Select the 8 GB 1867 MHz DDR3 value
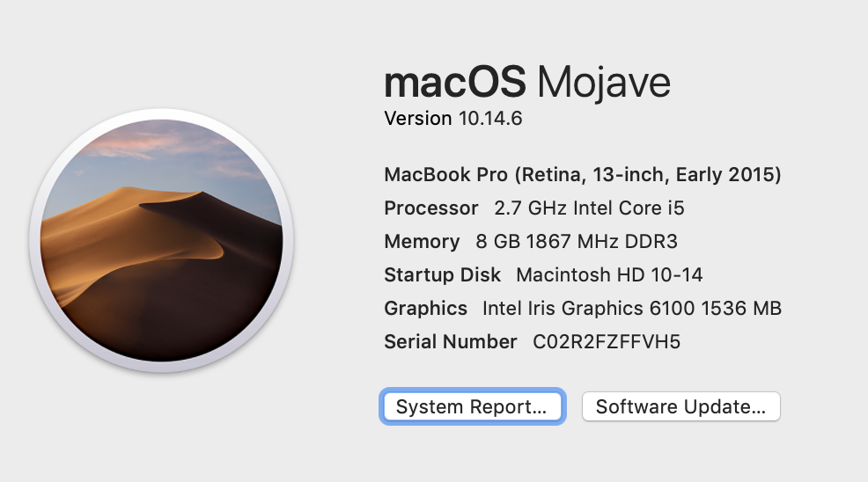This screenshot has width=868, height=482. pos(577,242)
